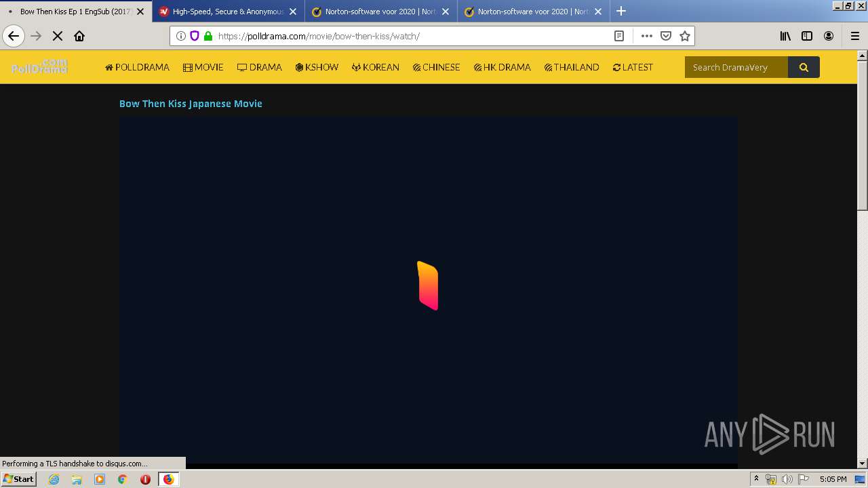
Task: Close the first Norton-software tab
Action: click(446, 12)
